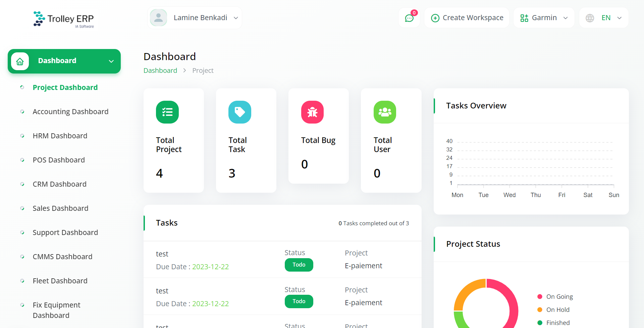Click the Dashboard breadcrumb link
Screen dimensions: 644x328
point(160,71)
